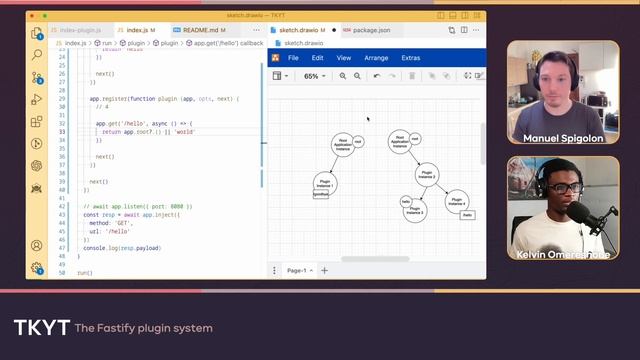This screenshot has width=640, height=360.
Task: Open the Source Control view
Action: [37, 78]
